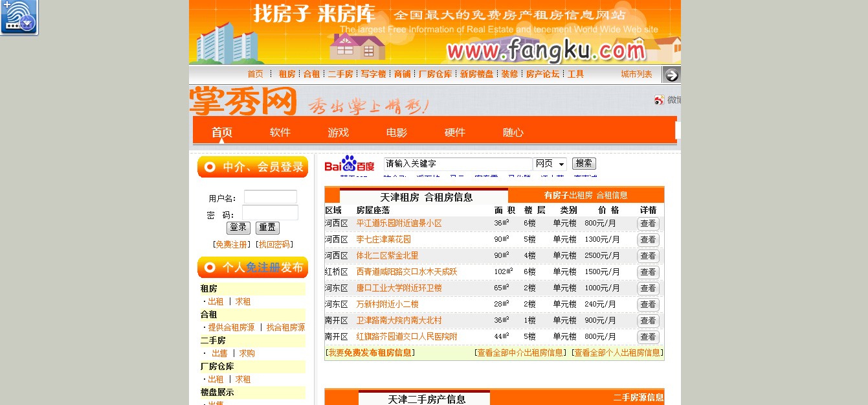Focus the Baidu keyword search field
This screenshot has width=868, height=405.
(x=458, y=164)
